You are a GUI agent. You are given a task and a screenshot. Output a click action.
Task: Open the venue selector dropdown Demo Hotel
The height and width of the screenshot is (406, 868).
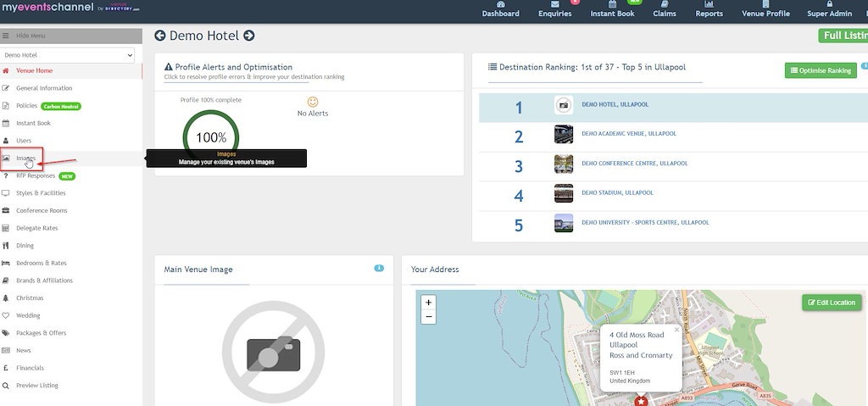tap(69, 55)
